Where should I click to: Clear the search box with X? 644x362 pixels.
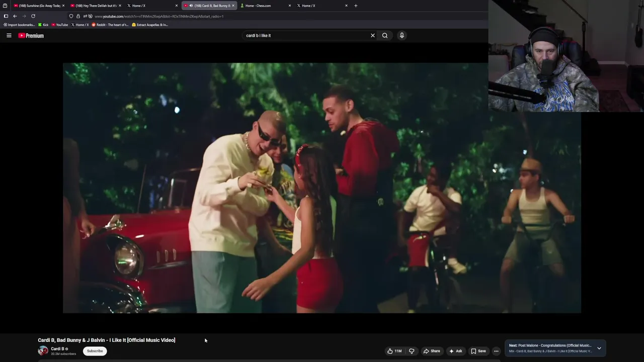373,36
